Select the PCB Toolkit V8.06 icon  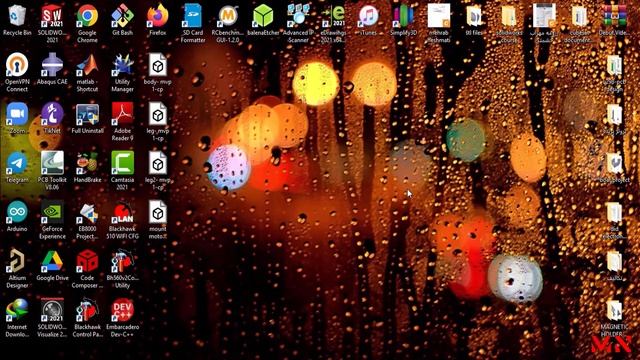click(x=52, y=163)
